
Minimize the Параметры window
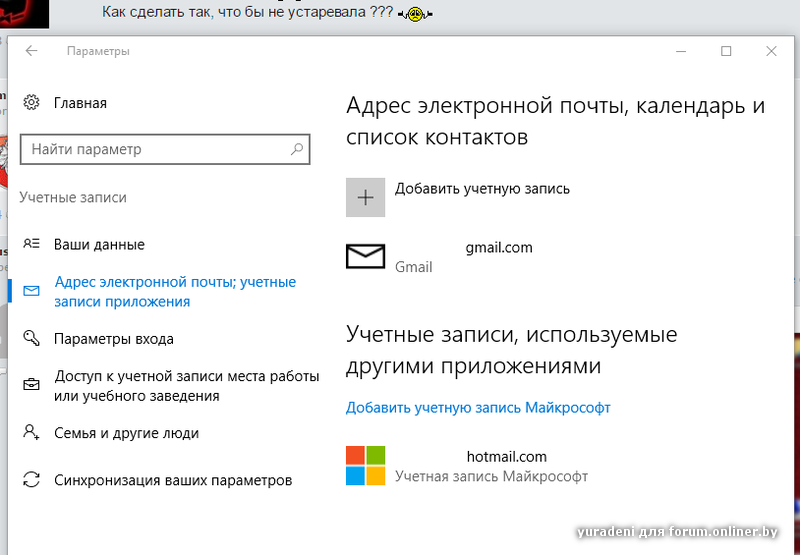681,51
